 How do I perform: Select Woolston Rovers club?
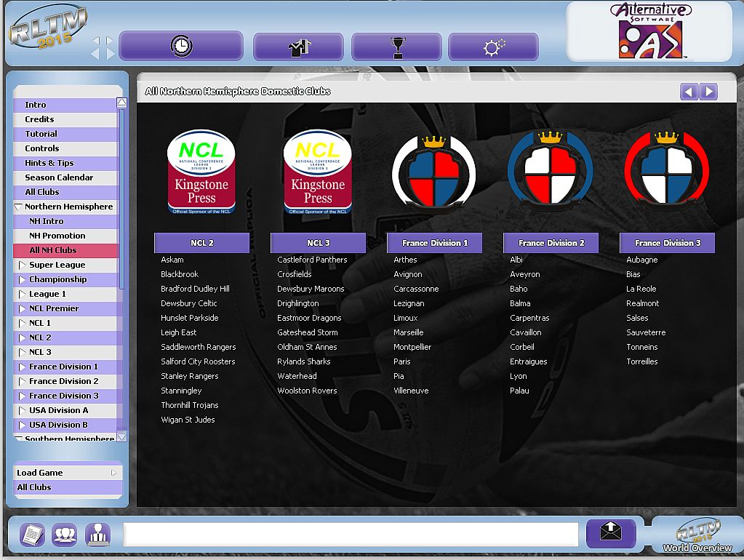pos(307,391)
